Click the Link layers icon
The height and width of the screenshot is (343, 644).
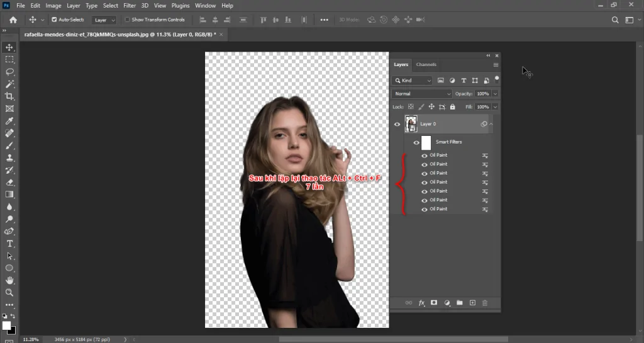(409, 303)
